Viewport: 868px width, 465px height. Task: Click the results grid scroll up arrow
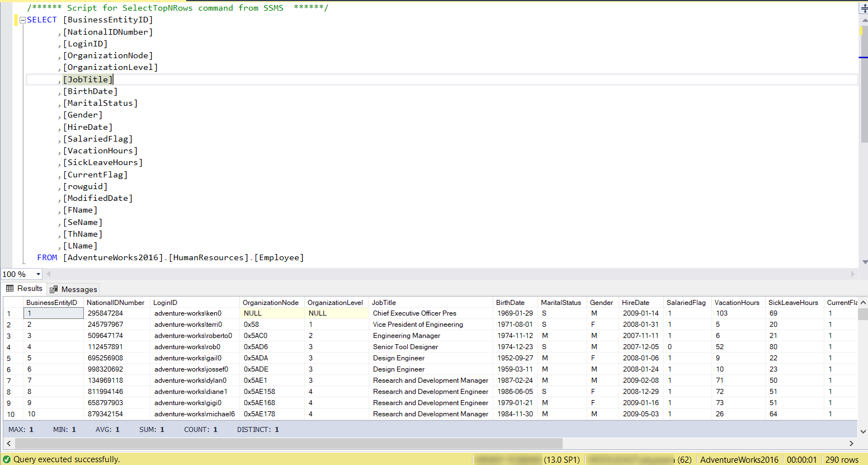tap(863, 302)
